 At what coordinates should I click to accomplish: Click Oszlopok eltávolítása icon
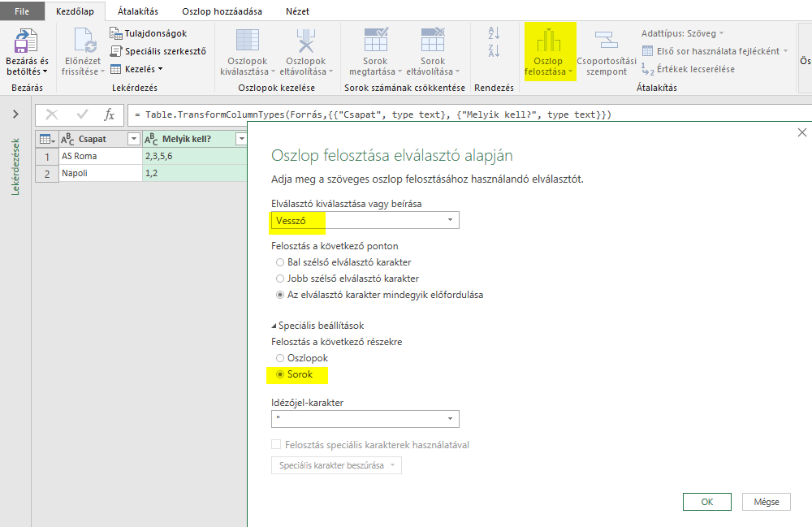(305, 41)
